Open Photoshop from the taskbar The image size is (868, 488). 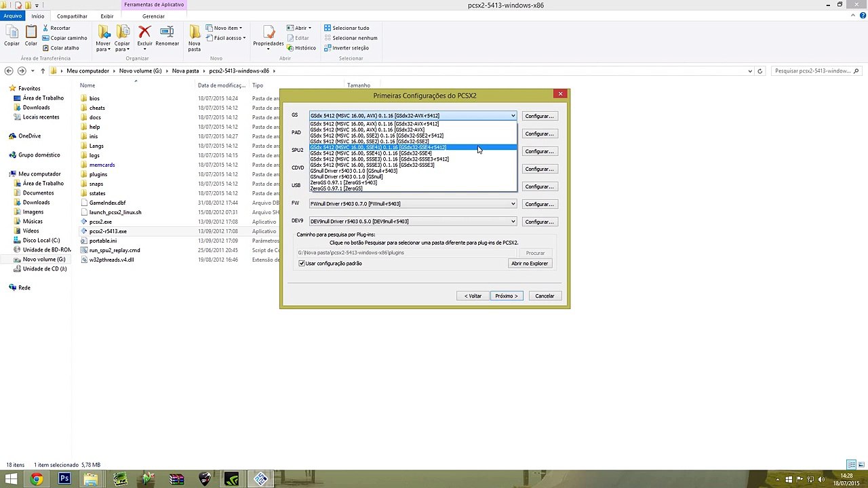(64, 479)
